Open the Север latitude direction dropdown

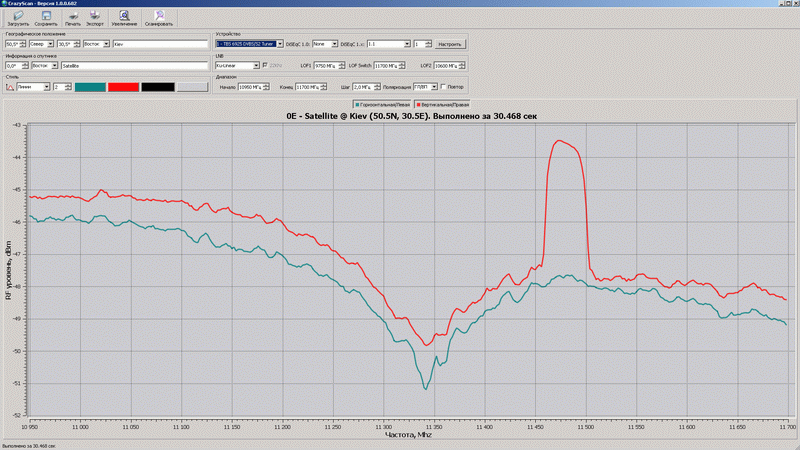[51, 44]
